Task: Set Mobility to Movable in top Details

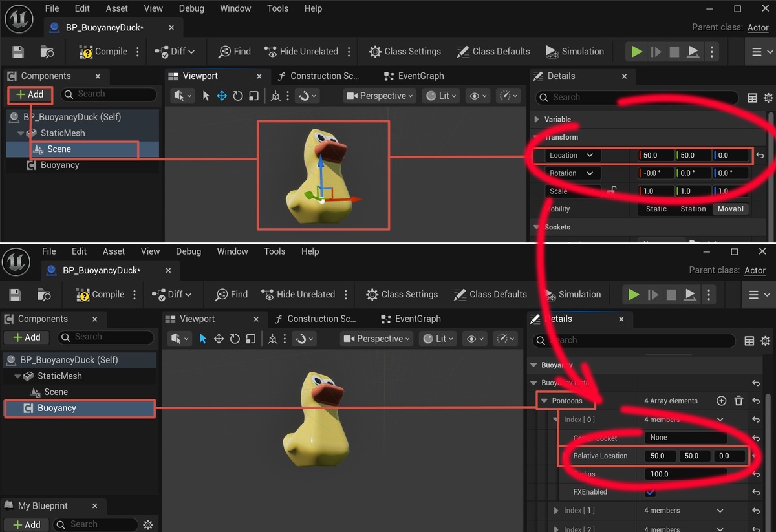Action: (731, 209)
